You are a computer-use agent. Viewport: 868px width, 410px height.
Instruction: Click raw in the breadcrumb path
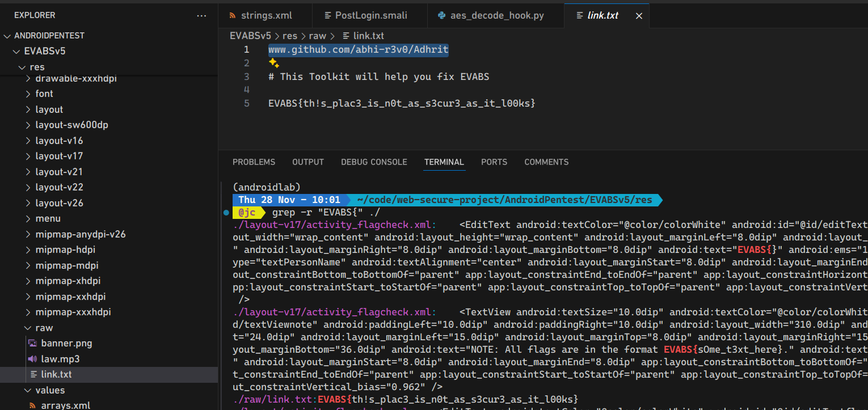click(318, 36)
